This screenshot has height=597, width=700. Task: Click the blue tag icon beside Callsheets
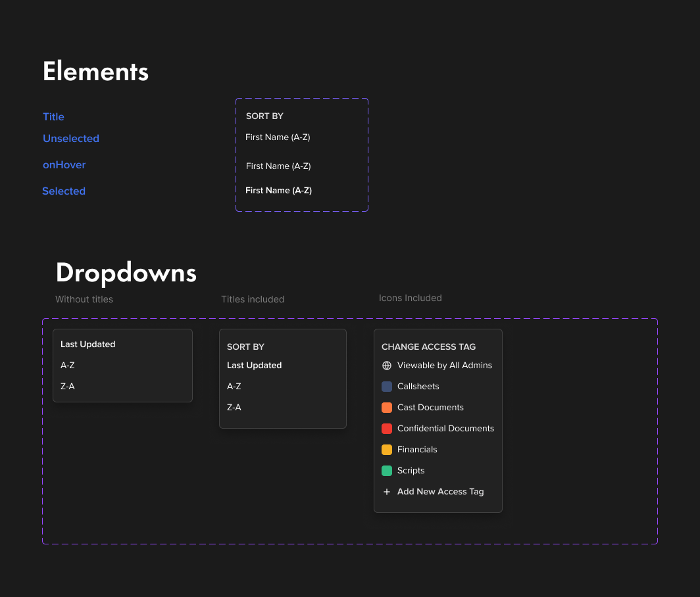click(387, 386)
